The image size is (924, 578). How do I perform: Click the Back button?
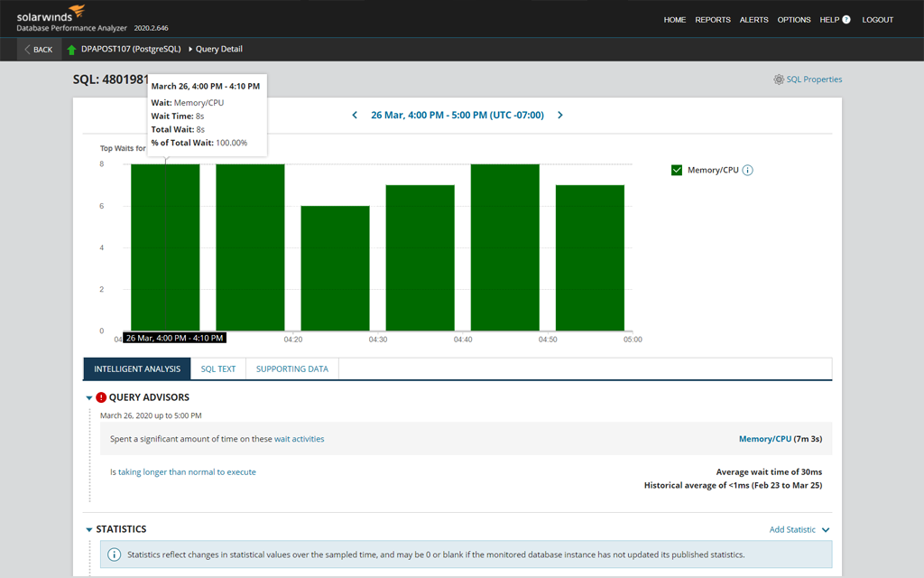pos(38,49)
